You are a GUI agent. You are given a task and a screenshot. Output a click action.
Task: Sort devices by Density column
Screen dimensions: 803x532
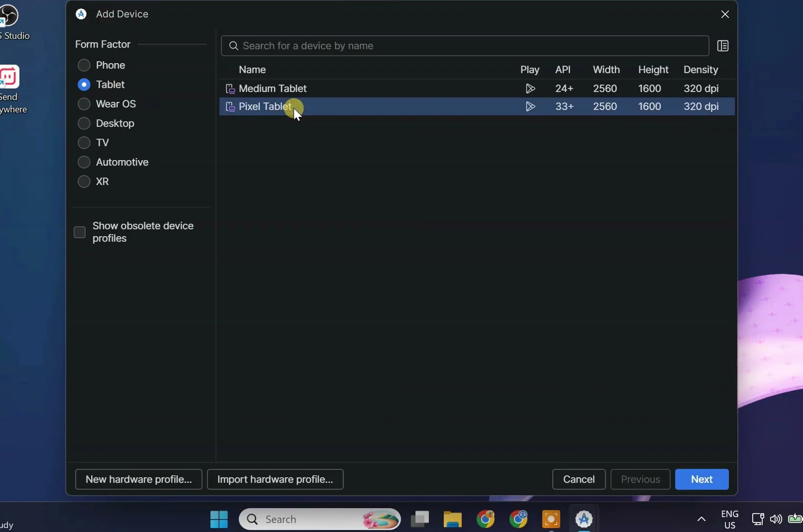[701, 70]
